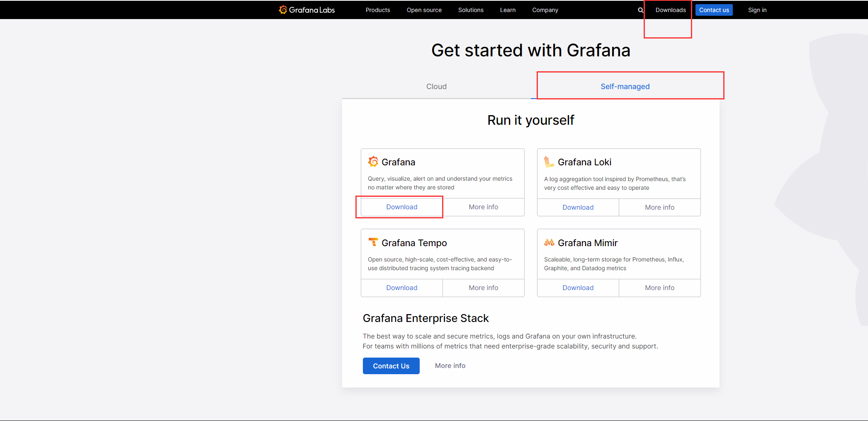The height and width of the screenshot is (421, 868).
Task: Click the Grafana Loki logo icon
Action: pos(549,162)
